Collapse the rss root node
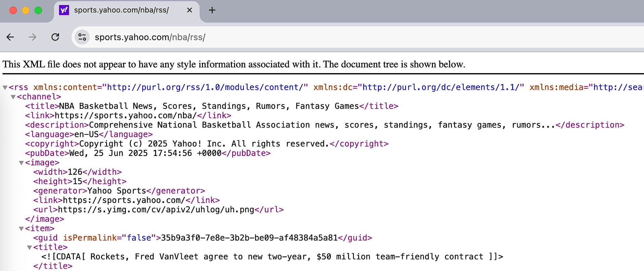The image size is (644, 271). (x=5, y=88)
